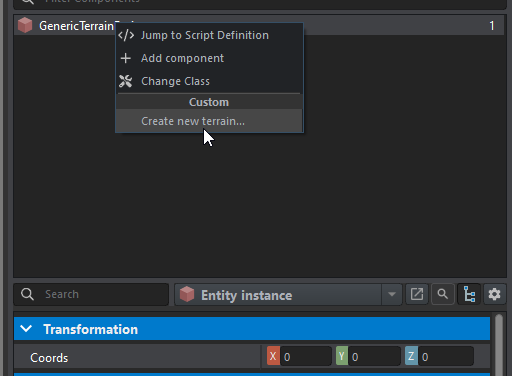
Task: Open the Entity instance dropdown arrow
Action: click(x=392, y=294)
